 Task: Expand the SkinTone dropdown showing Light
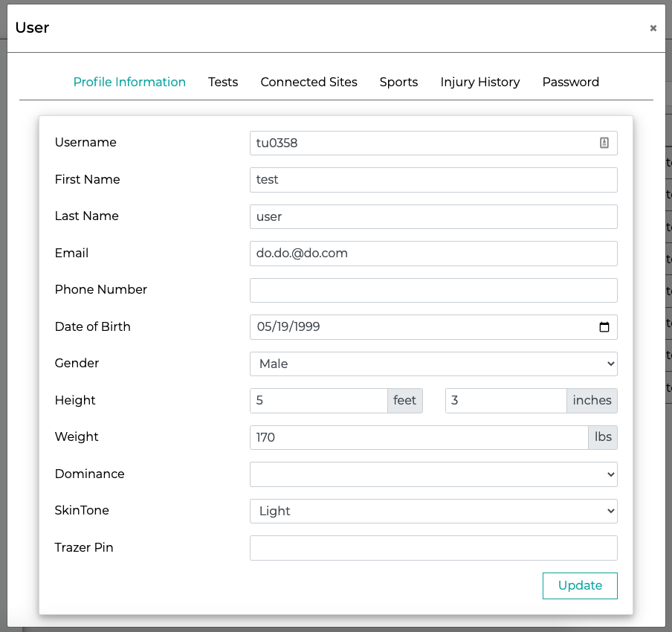point(433,511)
